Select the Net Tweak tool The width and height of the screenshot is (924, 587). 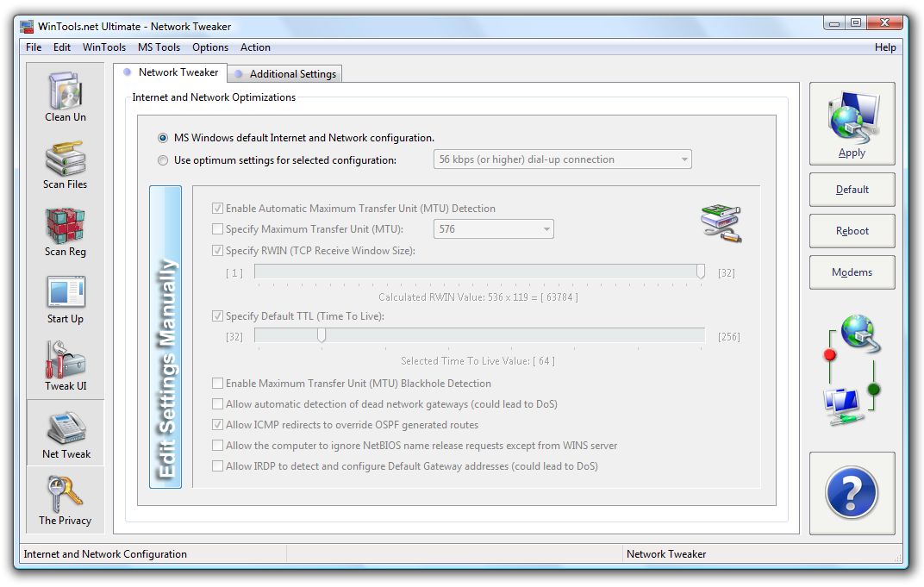(x=66, y=434)
